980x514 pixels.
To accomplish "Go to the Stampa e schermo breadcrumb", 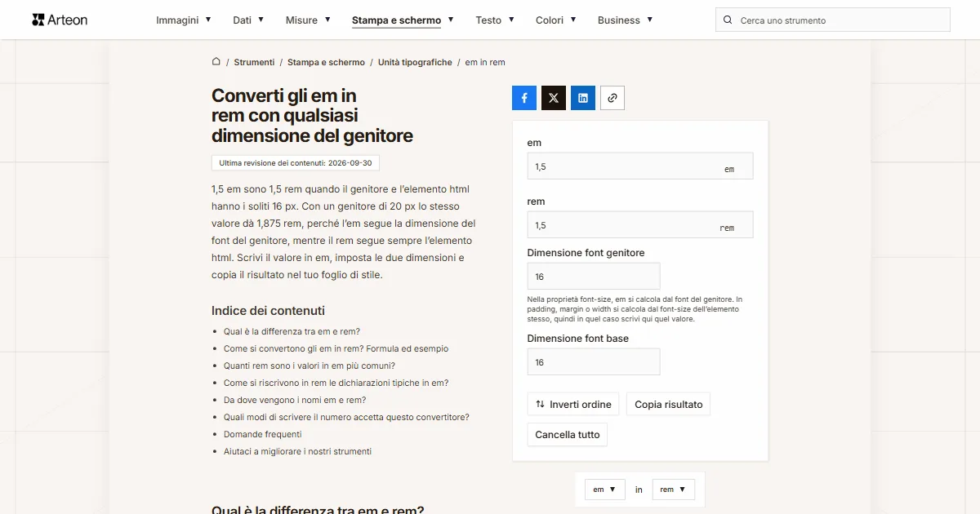I will (326, 62).
